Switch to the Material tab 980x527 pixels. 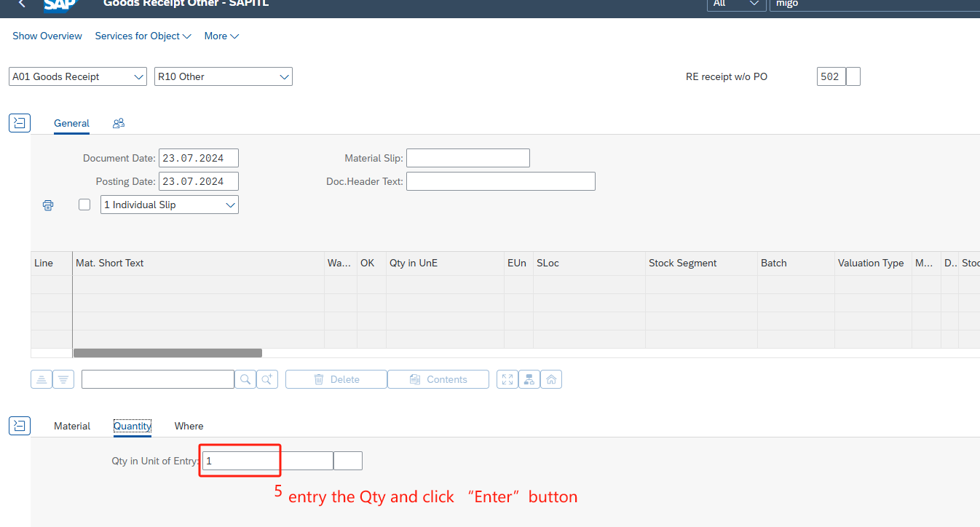(x=72, y=427)
